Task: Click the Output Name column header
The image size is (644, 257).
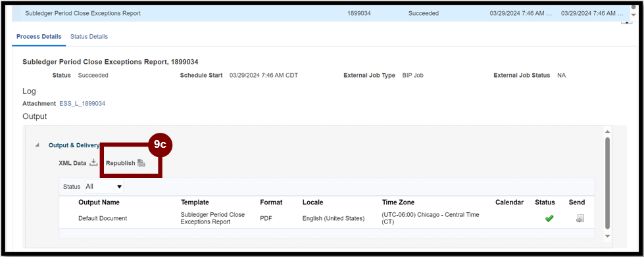Action: pos(99,202)
